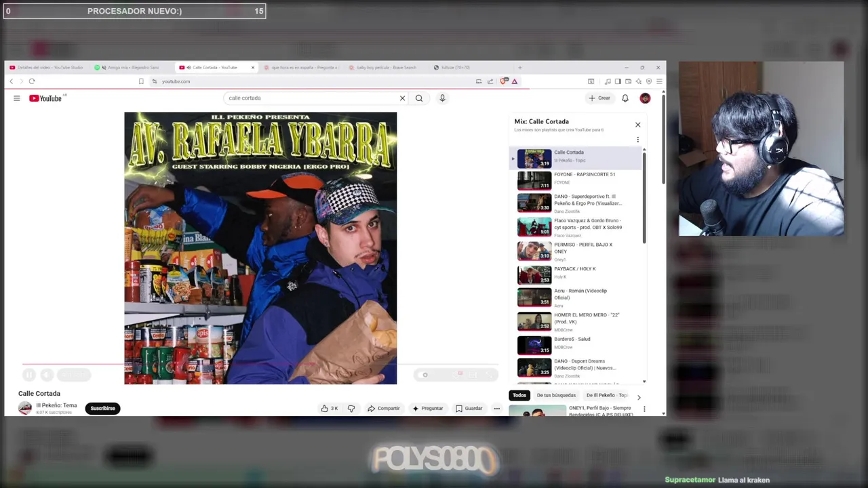Switch to the baby boy película tab

click(x=385, y=68)
